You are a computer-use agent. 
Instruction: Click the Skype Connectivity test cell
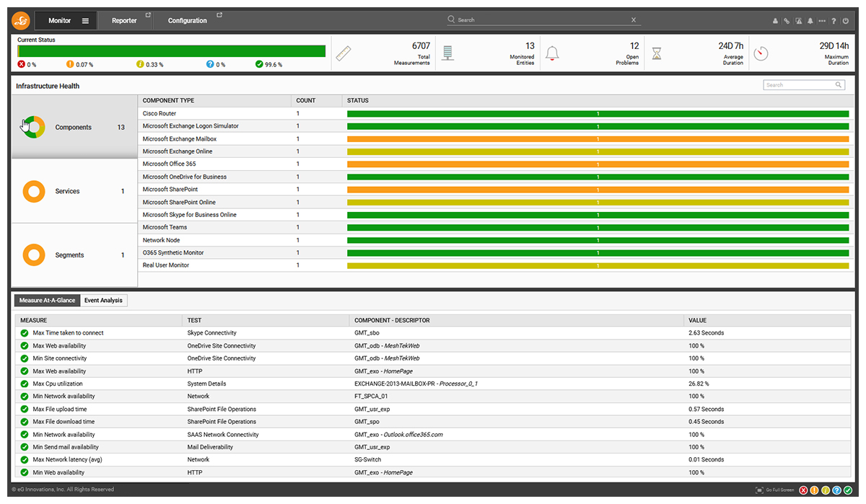click(212, 333)
